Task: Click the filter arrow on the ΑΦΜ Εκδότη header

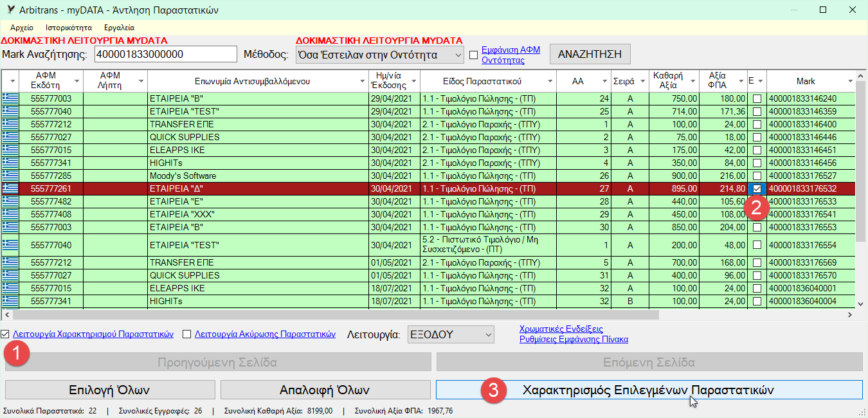Action: [x=77, y=81]
